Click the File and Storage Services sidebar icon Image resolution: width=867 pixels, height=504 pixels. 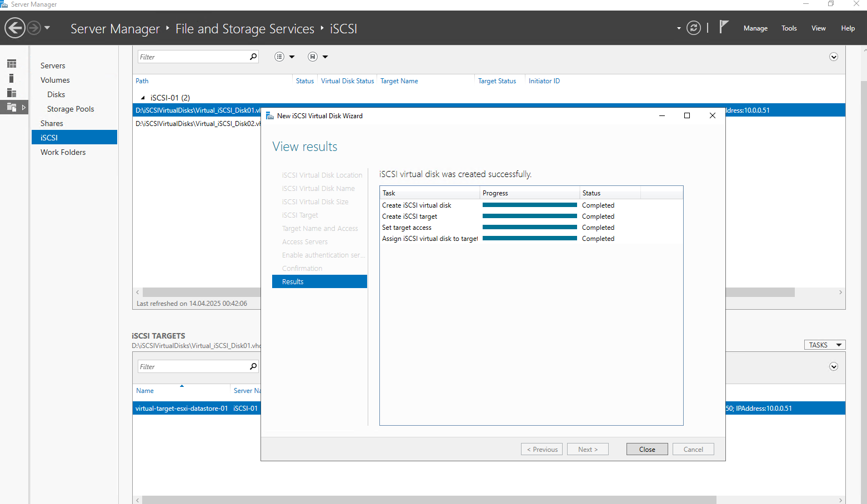tap(12, 107)
